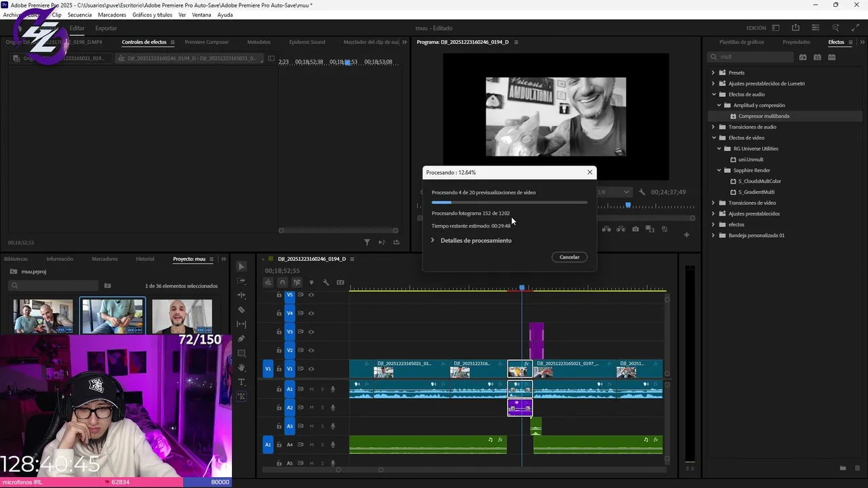This screenshot has height=488, width=868.
Task: Open the Marcadores menu
Action: (x=112, y=15)
